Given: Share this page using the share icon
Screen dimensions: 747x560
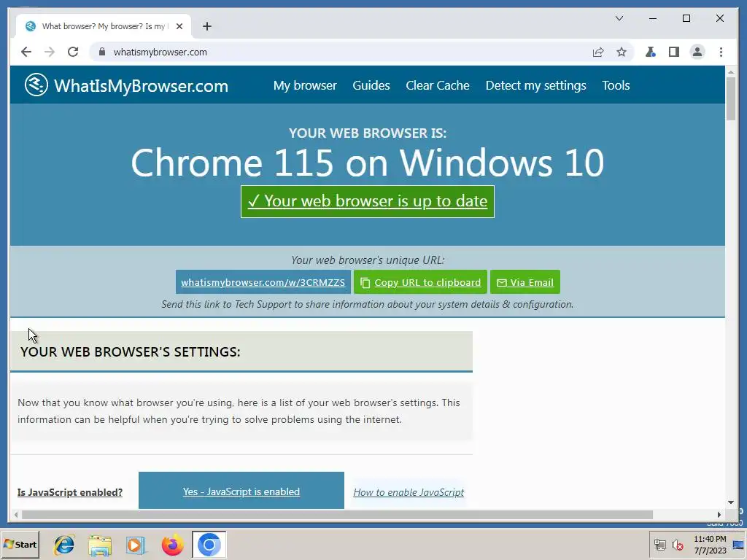Looking at the screenshot, I should (x=598, y=52).
